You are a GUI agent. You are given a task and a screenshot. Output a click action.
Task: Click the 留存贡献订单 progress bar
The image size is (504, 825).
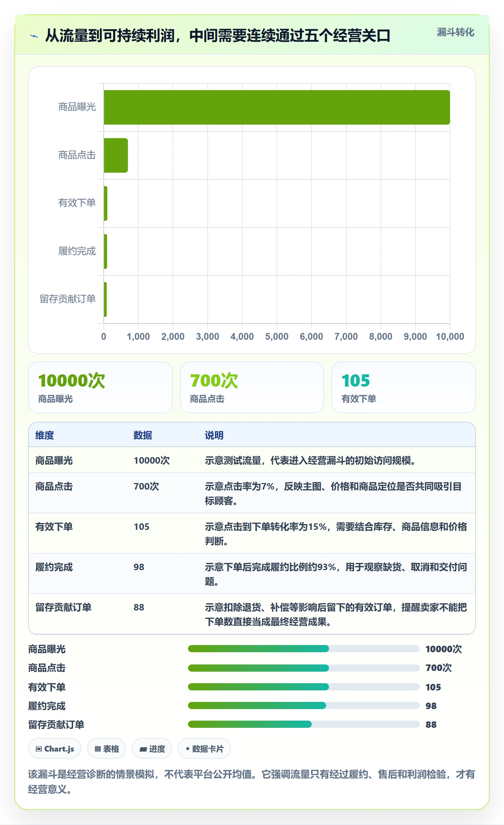(x=303, y=724)
